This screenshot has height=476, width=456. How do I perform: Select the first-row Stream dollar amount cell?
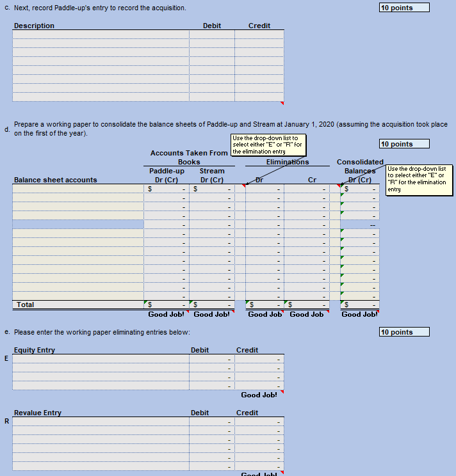pyautogui.click(x=212, y=189)
